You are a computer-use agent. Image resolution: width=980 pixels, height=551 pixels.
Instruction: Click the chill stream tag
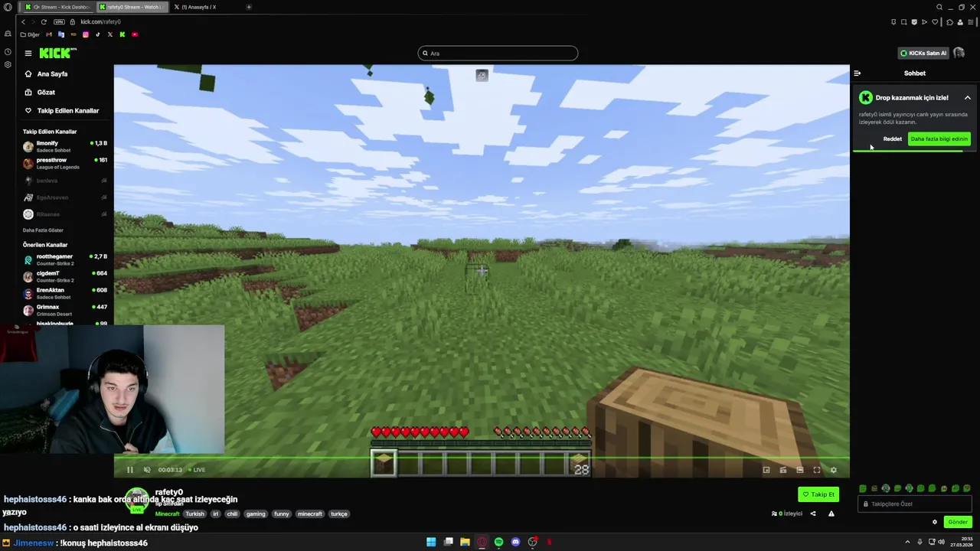[232, 514]
